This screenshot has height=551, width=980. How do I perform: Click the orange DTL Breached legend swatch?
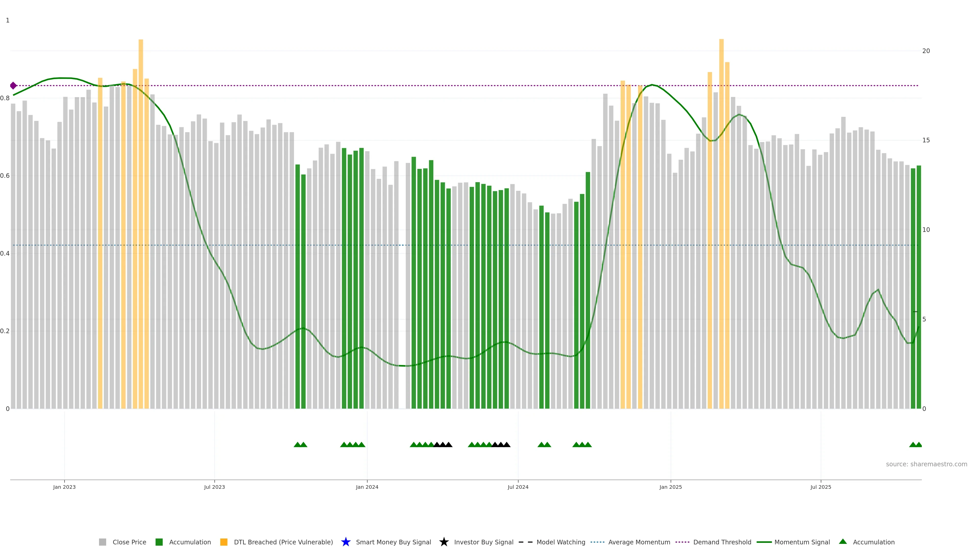(224, 542)
